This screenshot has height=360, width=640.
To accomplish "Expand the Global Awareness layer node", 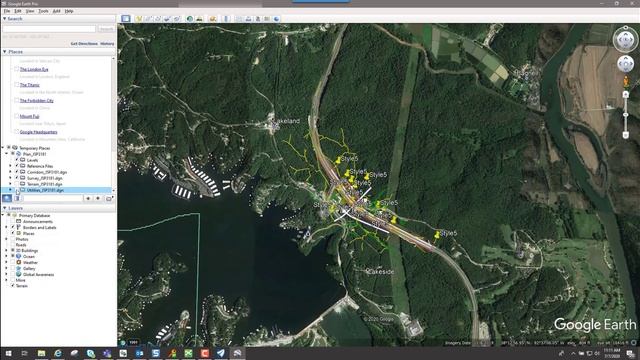I will (x=7, y=274).
